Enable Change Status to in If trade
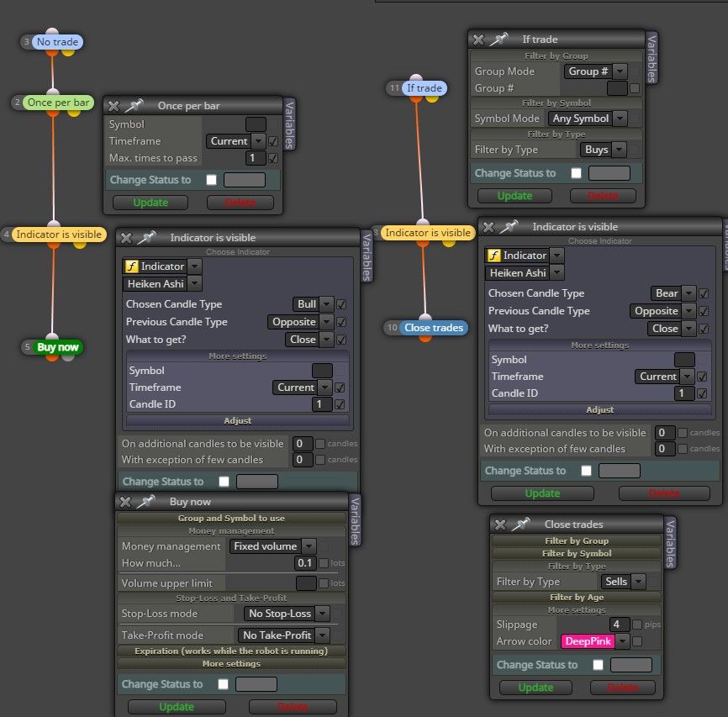The width and height of the screenshot is (728, 717). click(576, 173)
